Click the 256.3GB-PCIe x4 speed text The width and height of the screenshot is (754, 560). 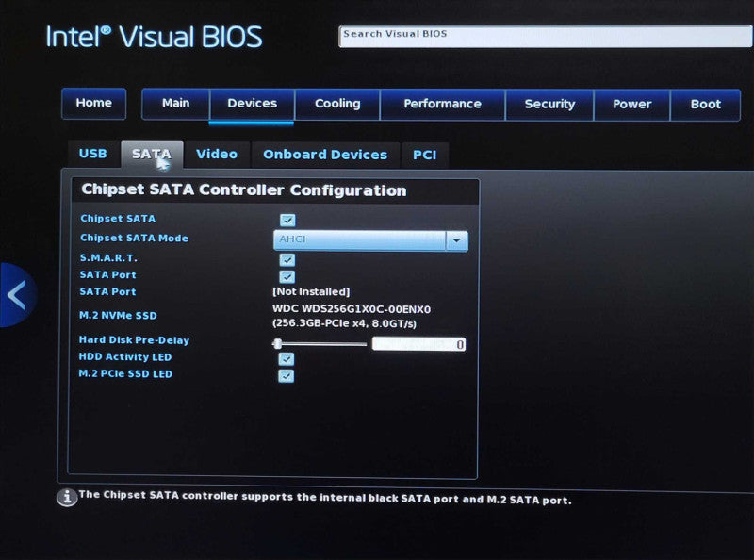(344, 323)
